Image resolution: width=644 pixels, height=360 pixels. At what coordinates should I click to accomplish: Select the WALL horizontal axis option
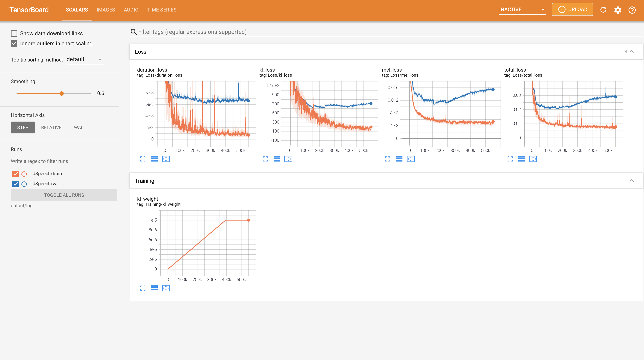(80, 127)
